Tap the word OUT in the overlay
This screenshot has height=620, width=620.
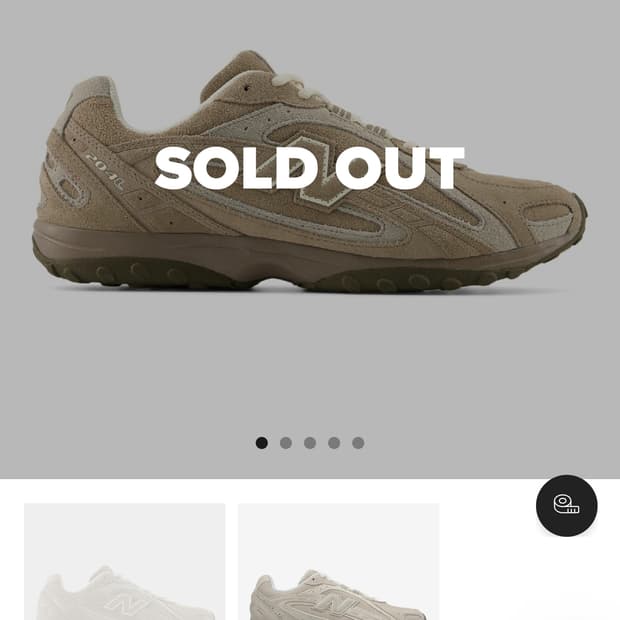[x=399, y=168]
